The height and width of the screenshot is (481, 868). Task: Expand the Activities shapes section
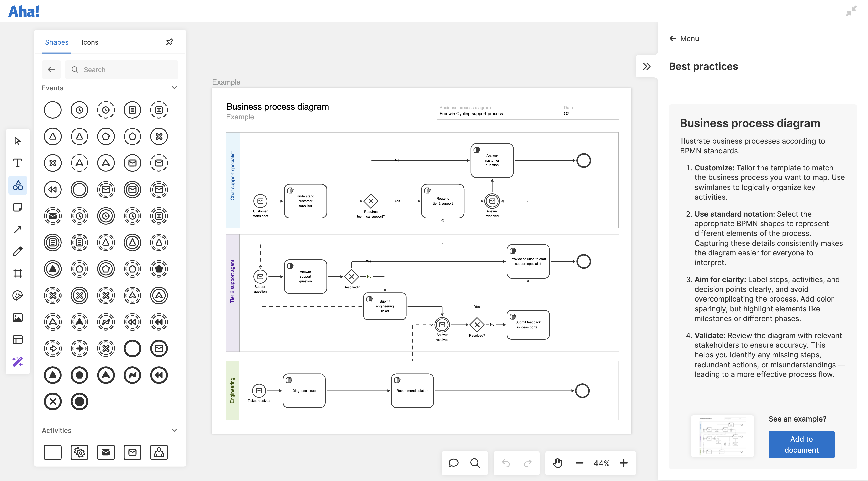pos(175,430)
